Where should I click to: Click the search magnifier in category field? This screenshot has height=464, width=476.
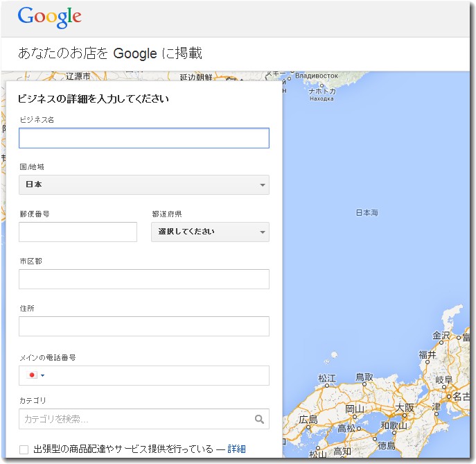259,419
